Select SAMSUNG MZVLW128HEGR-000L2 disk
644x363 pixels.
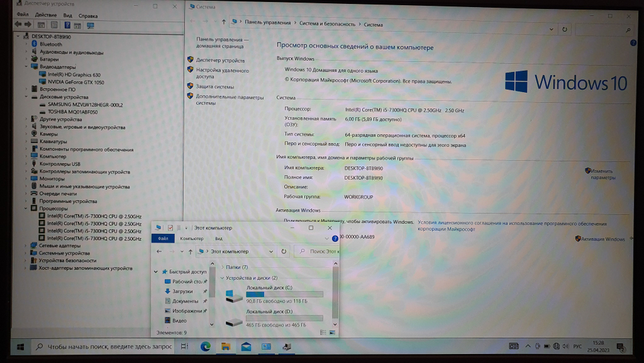[85, 105]
